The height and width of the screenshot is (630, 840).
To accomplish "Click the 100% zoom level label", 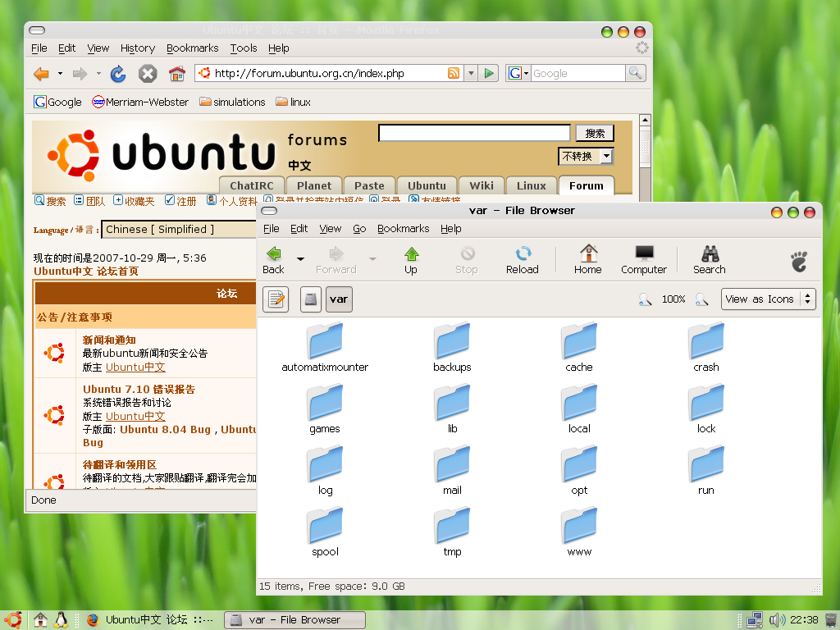I will point(673,299).
